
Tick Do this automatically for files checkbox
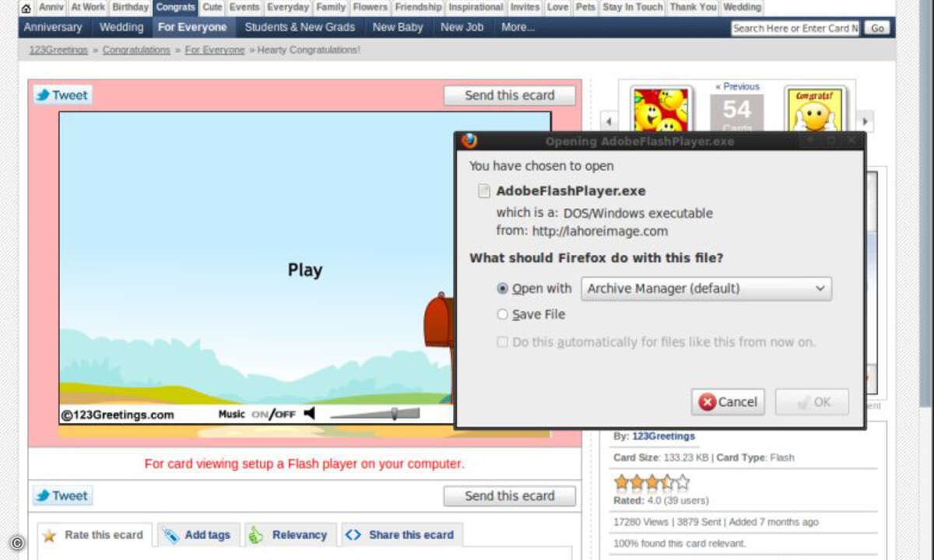(x=503, y=342)
